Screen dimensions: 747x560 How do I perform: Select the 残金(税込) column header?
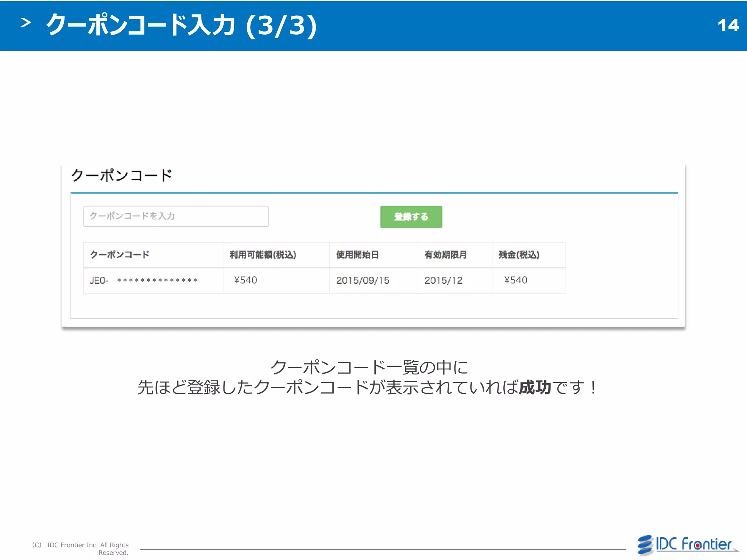click(529, 255)
